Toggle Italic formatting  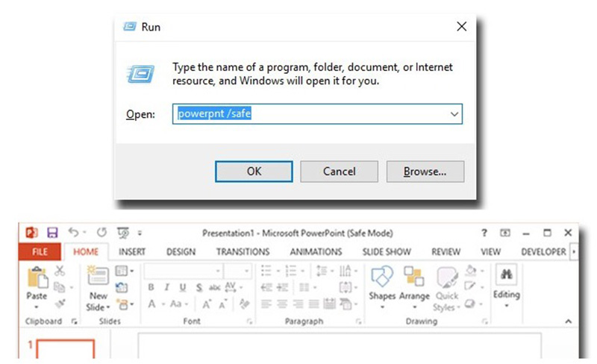(168, 287)
